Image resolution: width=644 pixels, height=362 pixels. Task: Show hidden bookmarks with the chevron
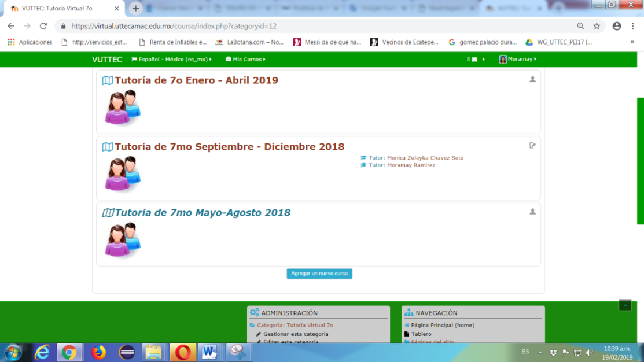[x=632, y=42]
